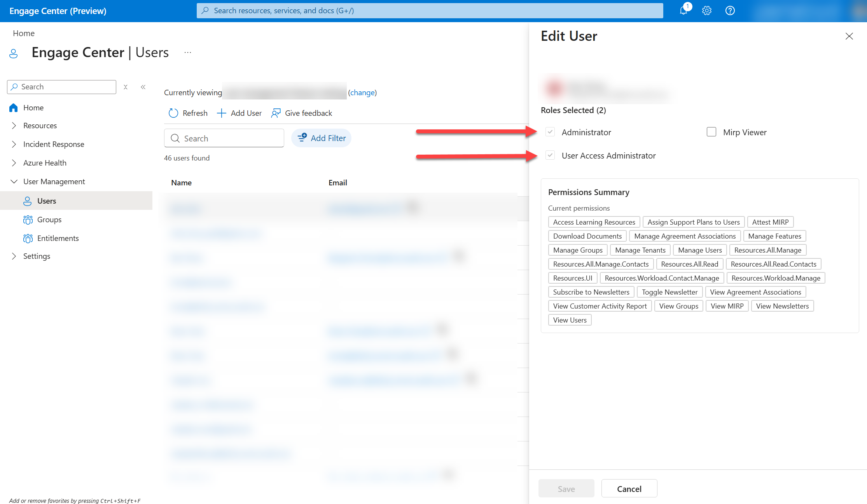Image resolution: width=867 pixels, height=504 pixels.
Task: Click the Resources.UI permission tag
Action: coord(572,278)
